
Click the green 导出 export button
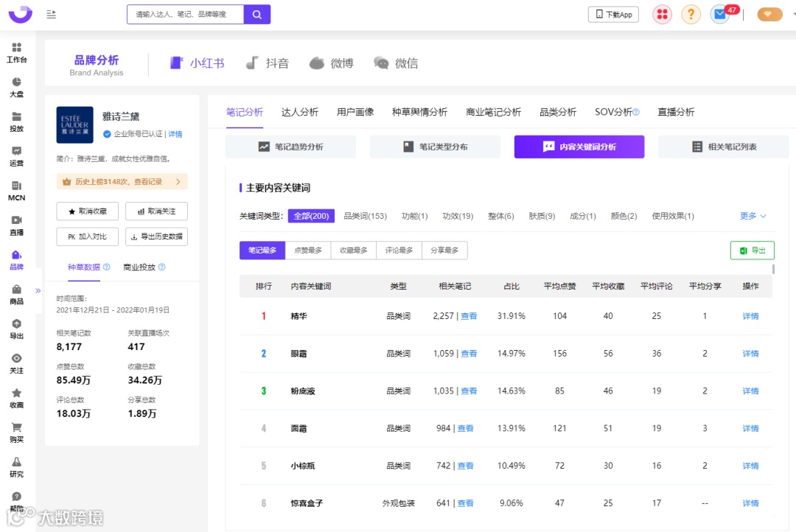(753, 251)
